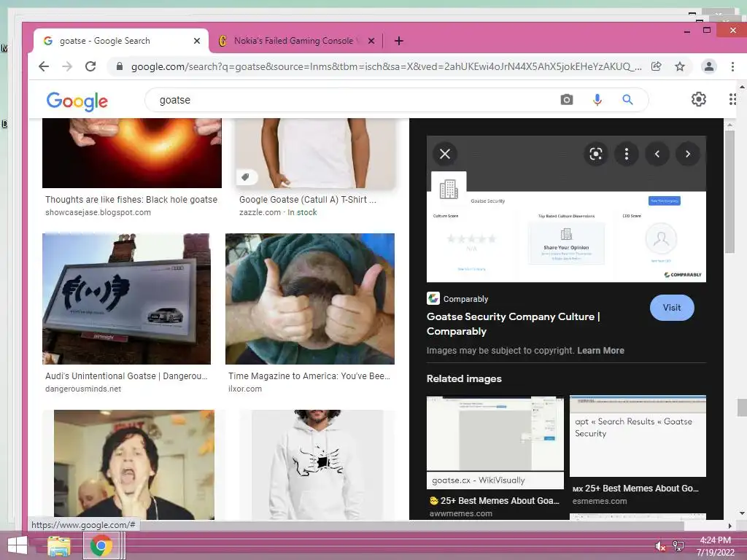
Task: Go back with the browser back arrow
Action: (44, 66)
